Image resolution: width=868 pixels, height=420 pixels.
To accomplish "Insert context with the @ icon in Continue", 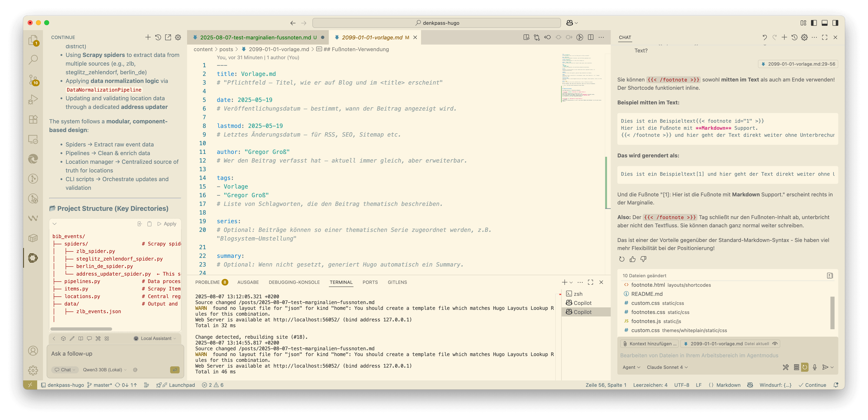I will pyautogui.click(x=135, y=369).
